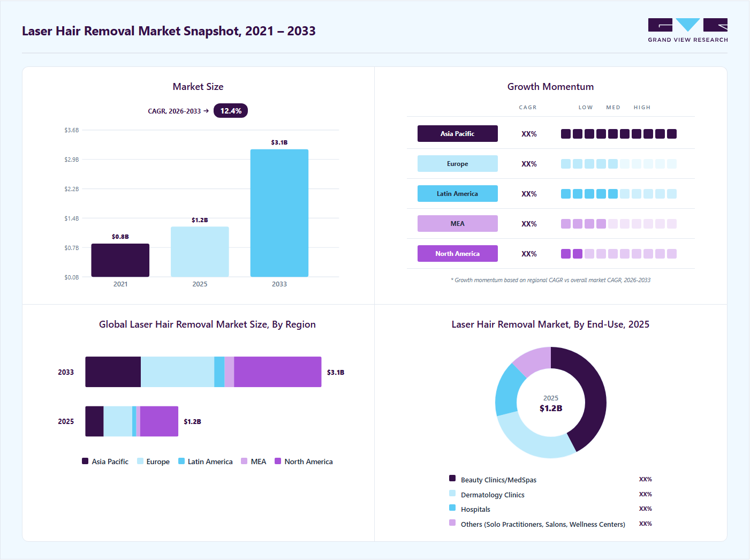Image resolution: width=750 pixels, height=560 pixels.
Task: Click the Beauty Clinics/MedSpas legend swatch
Action: coord(452,478)
